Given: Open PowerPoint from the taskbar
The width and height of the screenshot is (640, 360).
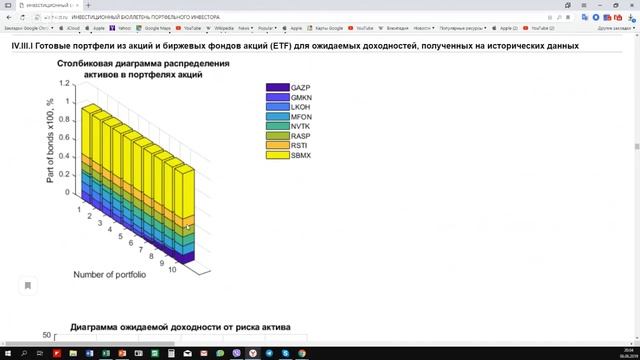Looking at the screenshot, I should [122, 353].
